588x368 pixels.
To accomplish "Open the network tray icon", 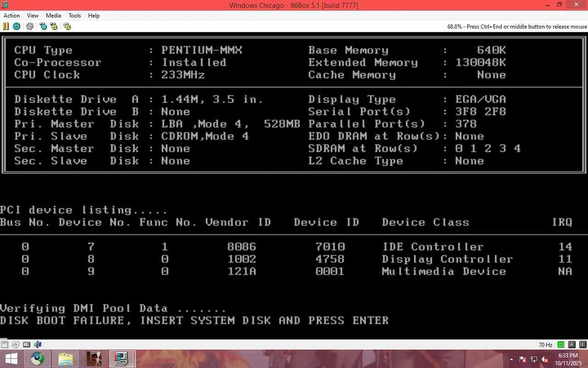I will 534,359.
